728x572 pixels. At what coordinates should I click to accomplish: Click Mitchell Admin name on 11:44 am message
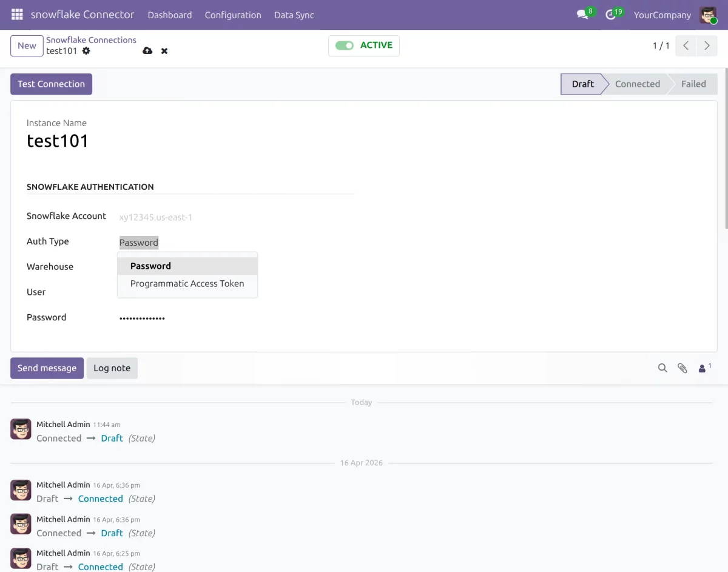pyautogui.click(x=63, y=424)
